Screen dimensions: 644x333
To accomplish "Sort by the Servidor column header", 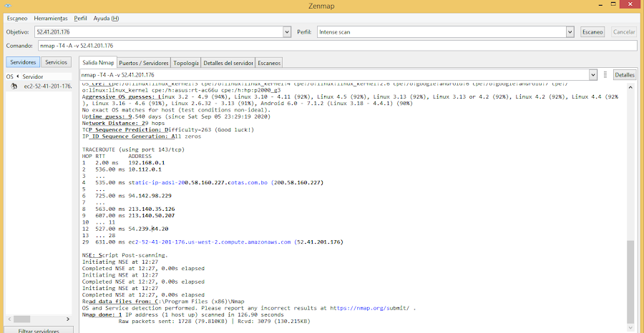I will (33, 76).
